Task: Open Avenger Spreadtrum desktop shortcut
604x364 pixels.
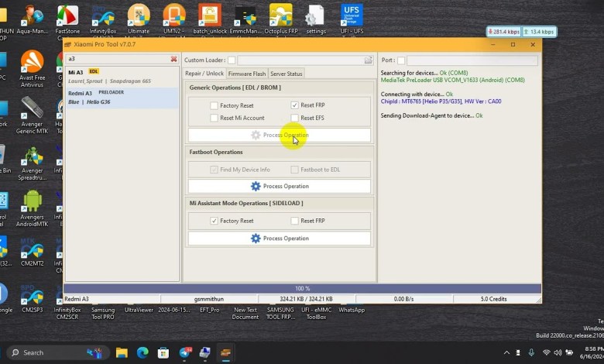Action: [33, 162]
